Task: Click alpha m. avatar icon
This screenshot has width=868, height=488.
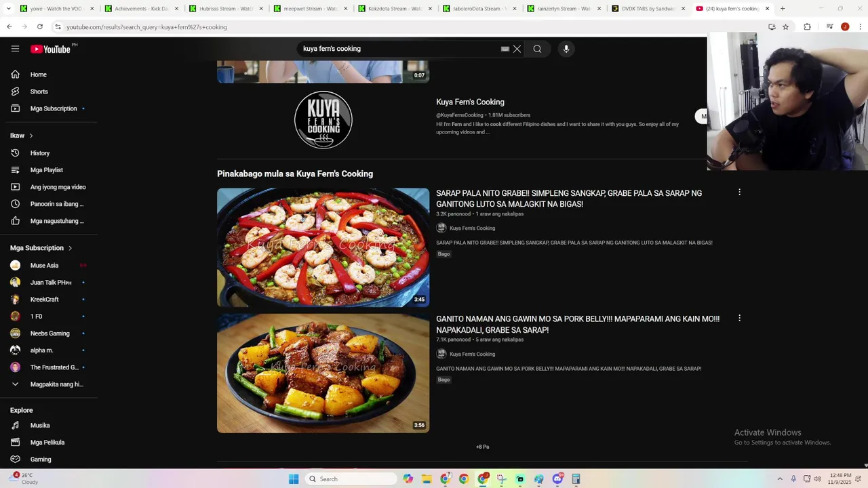Action: [x=15, y=350]
